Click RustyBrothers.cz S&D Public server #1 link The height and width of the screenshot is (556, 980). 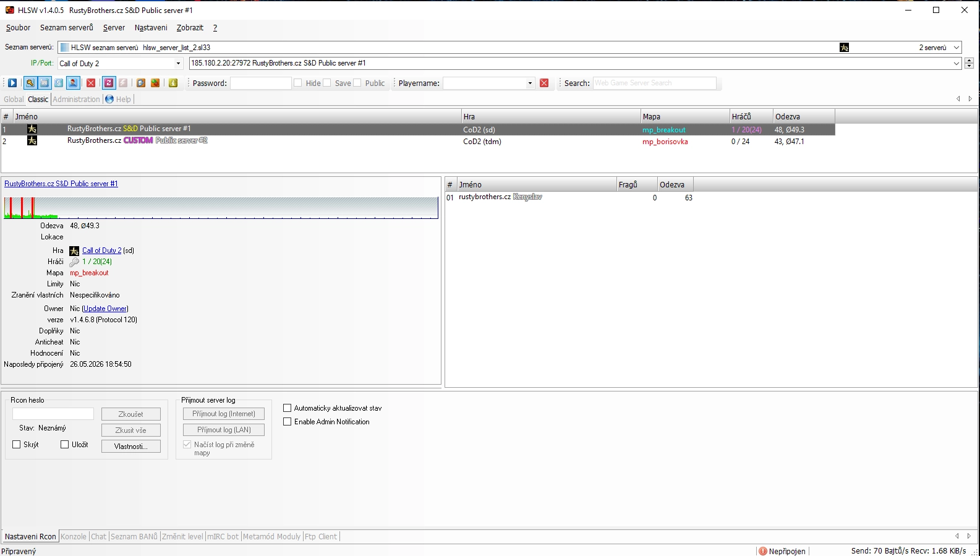pyautogui.click(x=61, y=184)
